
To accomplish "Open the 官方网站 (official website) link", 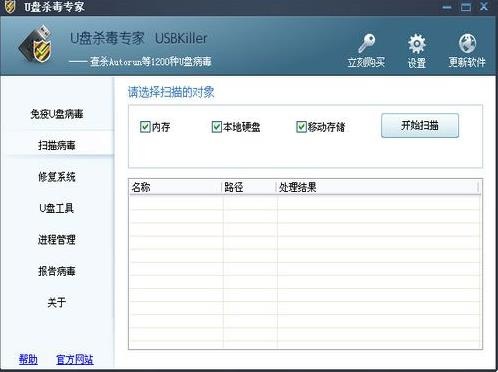I will click(75, 359).
